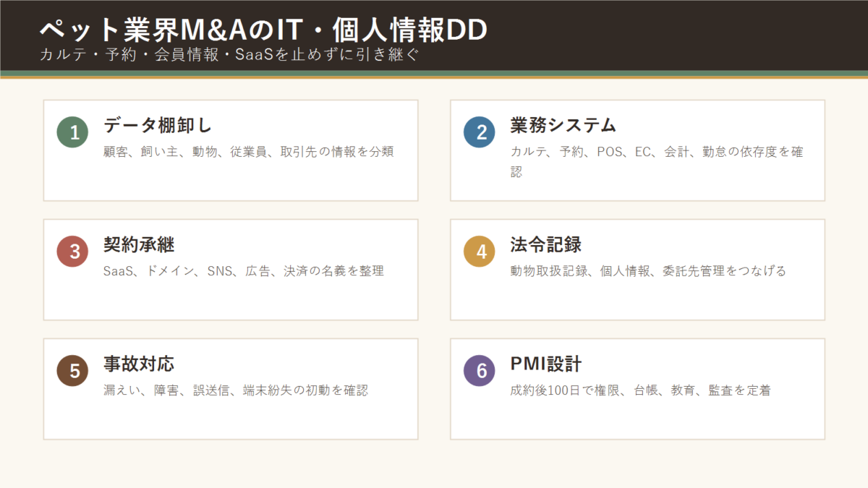Click the description 漏えい、障害、誤送信、端末紛失の初動を確認
Image resolution: width=868 pixels, height=488 pixels.
coord(236,390)
